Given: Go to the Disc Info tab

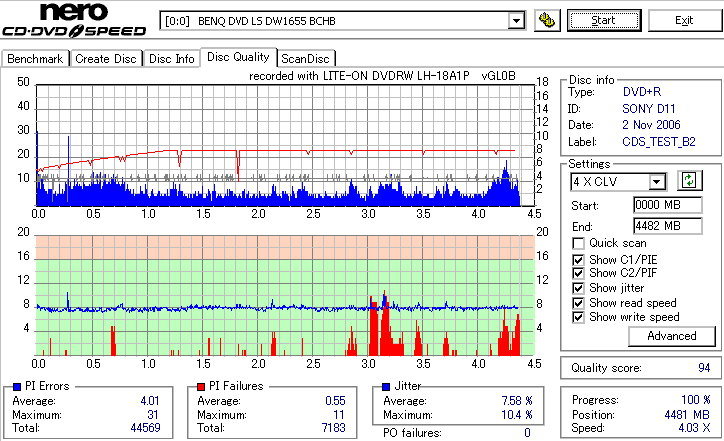Looking at the screenshot, I should pyautogui.click(x=171, y=59).
